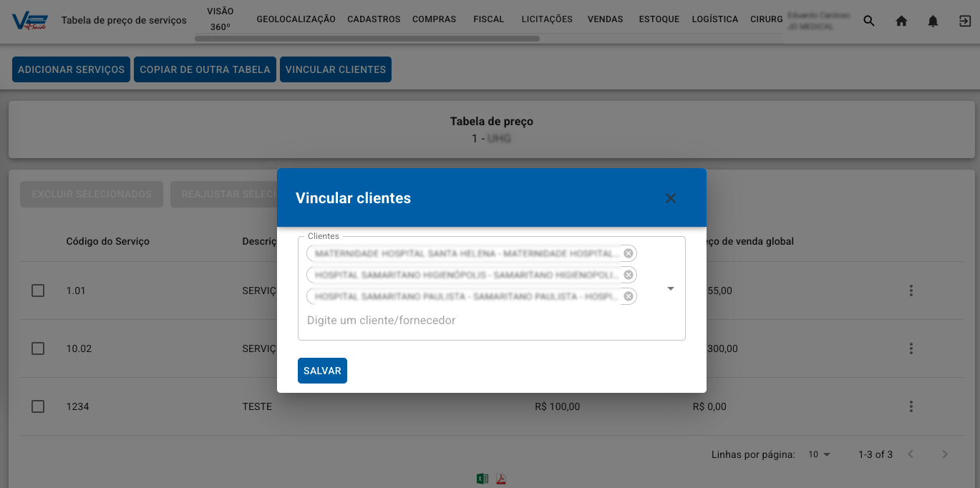Screen dimensions: 980x488
Task: Open Fiscal menu
Action: tap(489, 19)
